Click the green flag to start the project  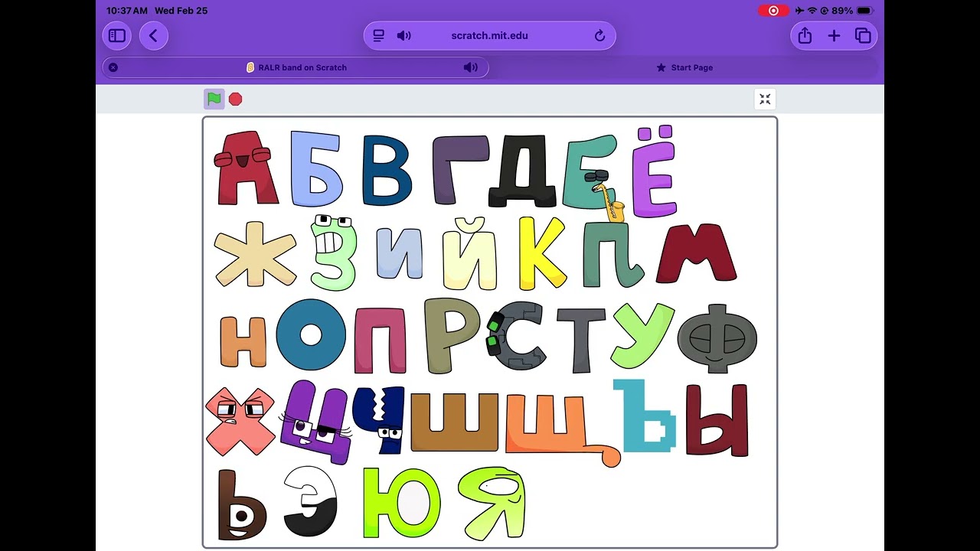point(214,99)
